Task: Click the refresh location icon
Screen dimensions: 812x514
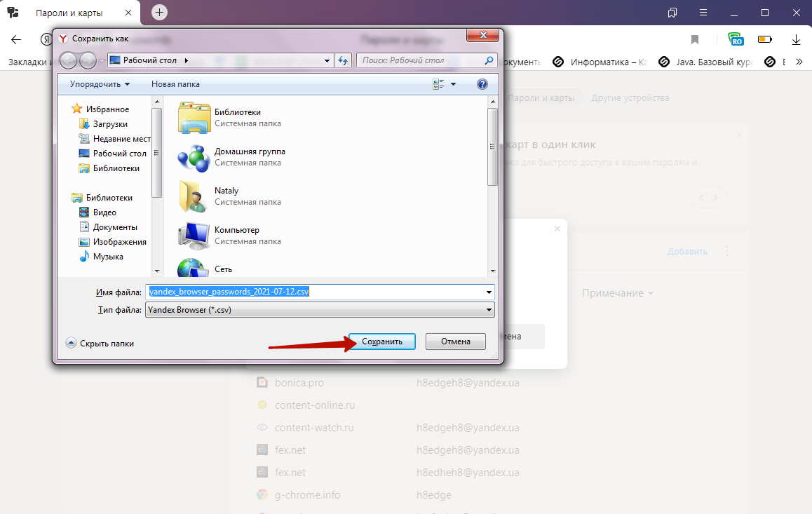Action: [343, 60]
